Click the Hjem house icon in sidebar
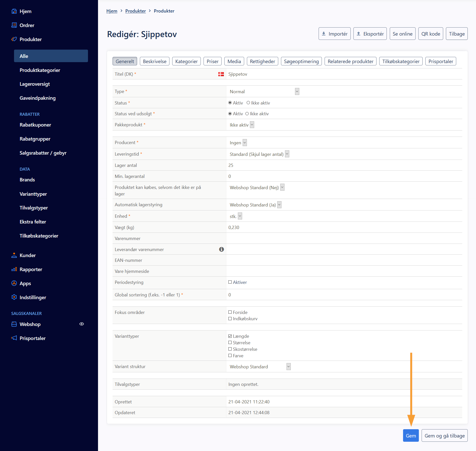The width and height of the screenshot is (476, 451). tap(14, 11)
